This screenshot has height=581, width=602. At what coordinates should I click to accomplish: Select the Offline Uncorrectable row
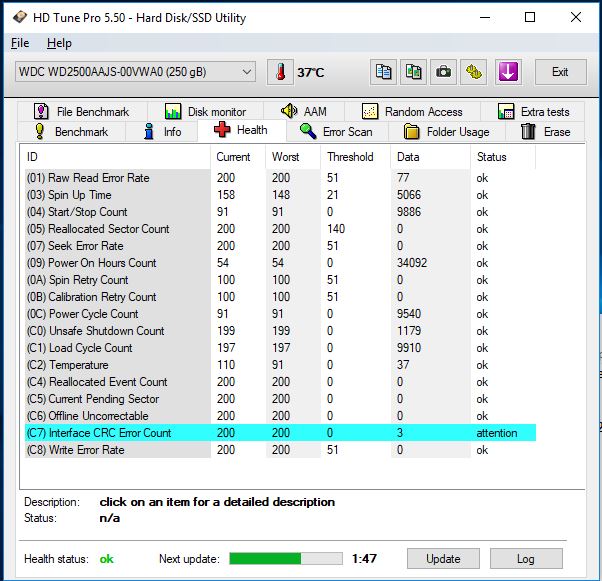click(x=280, y=415)
